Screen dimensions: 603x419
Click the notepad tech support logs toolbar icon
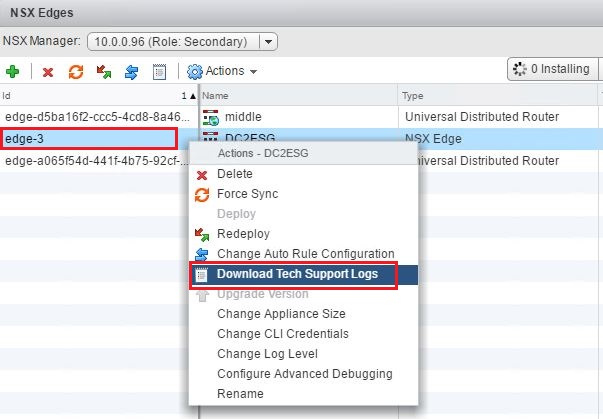tap(159, 72)
